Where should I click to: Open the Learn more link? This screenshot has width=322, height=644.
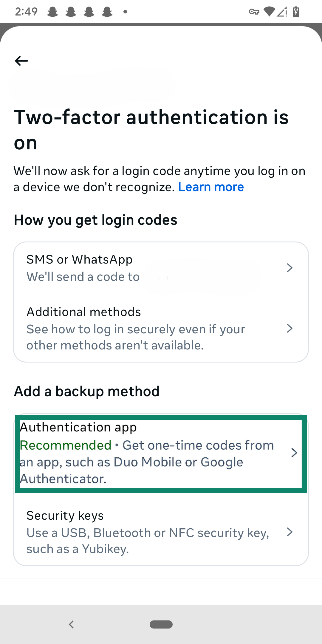click(x=211, y=187)
